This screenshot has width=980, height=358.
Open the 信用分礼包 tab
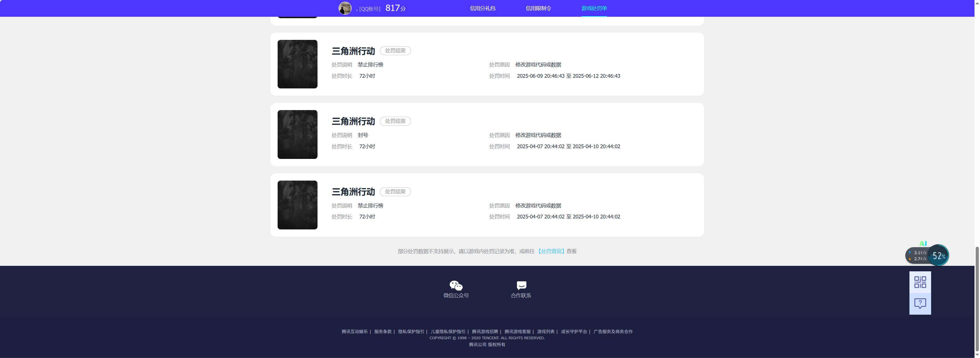coord(482,8)
